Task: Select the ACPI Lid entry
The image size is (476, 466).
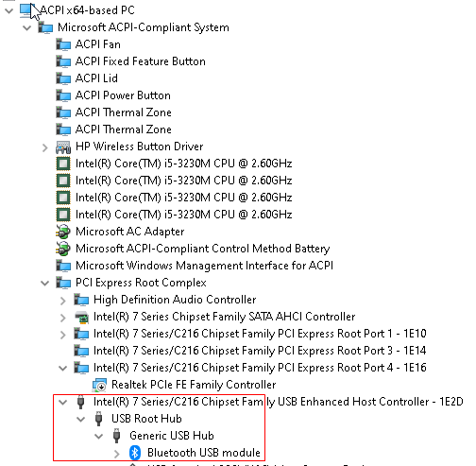Action: point(96,78)
